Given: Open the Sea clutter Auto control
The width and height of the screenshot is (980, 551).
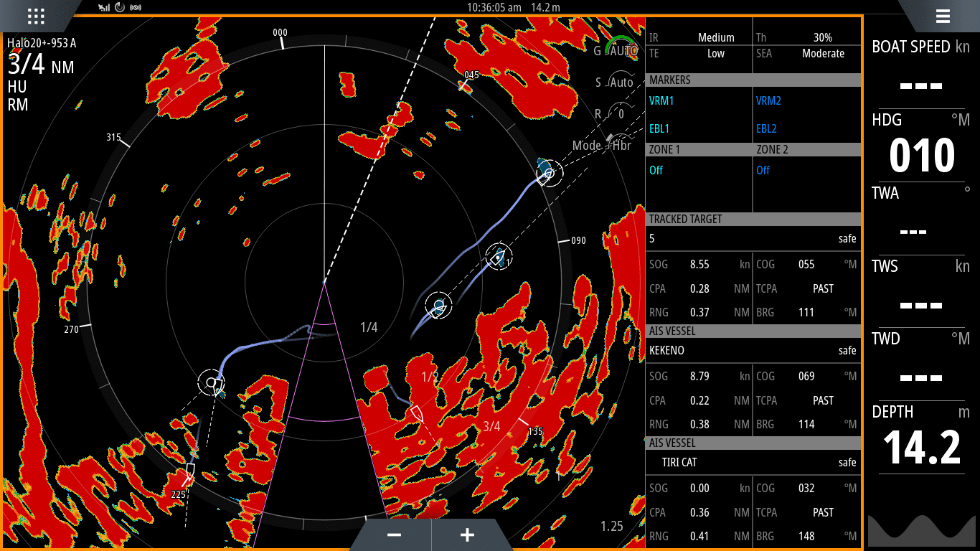Looking at the screenshot, I should tap(620, 83).
